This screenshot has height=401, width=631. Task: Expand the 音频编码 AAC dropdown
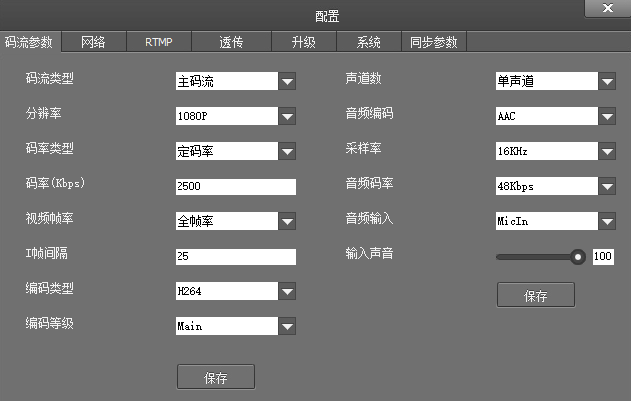[607, 116]
